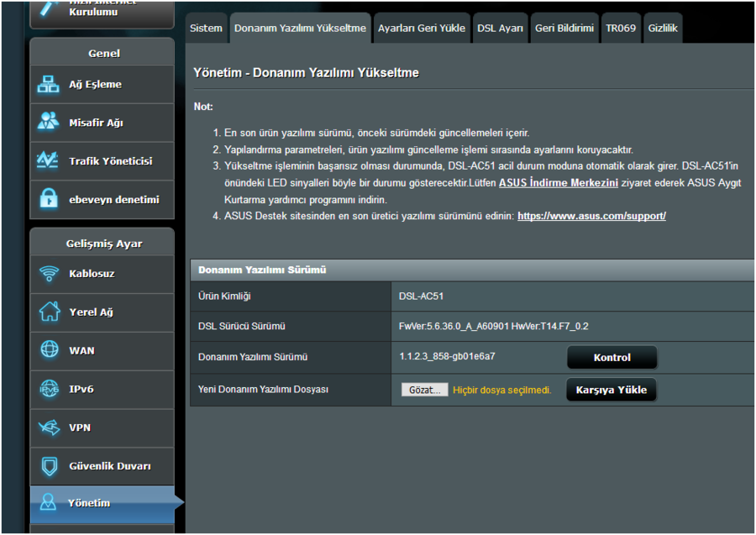Click DSL Sürücü Sürümü row label
This screenshot has width=756, height=535.
point(242,327)
